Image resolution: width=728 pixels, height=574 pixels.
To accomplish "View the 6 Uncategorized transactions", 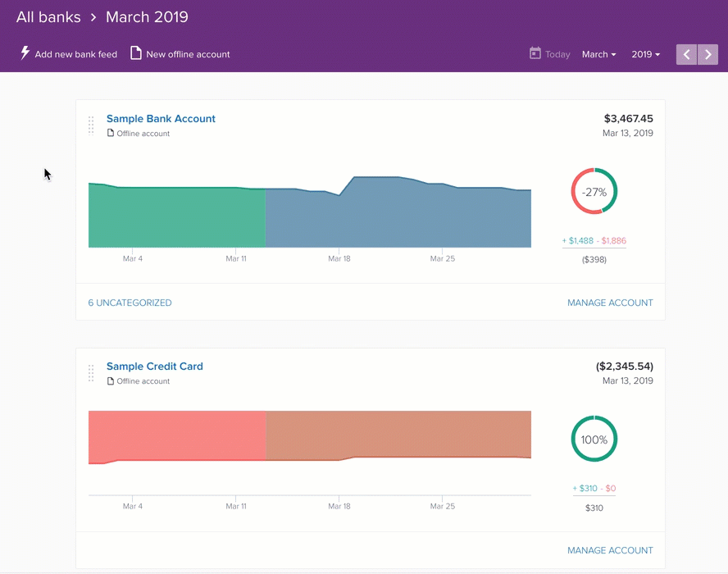I will 130,303.
